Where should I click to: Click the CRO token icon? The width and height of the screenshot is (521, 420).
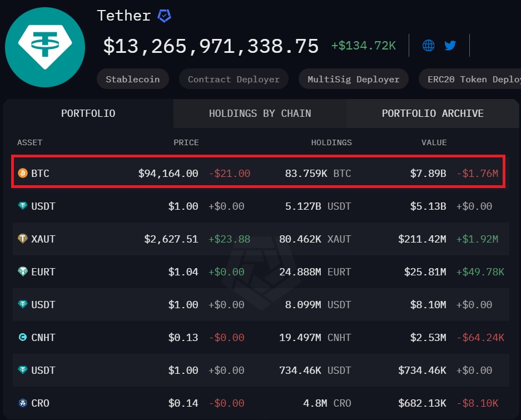coord(23,403)
